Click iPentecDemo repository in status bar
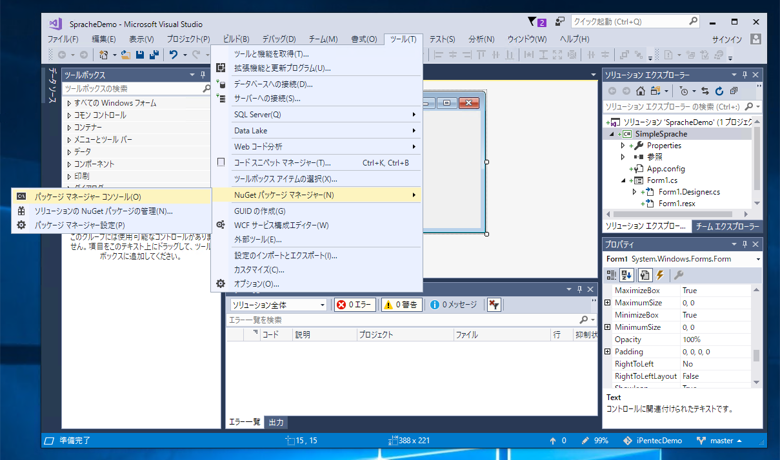780x460 pixels. click(x=653, y=441)
